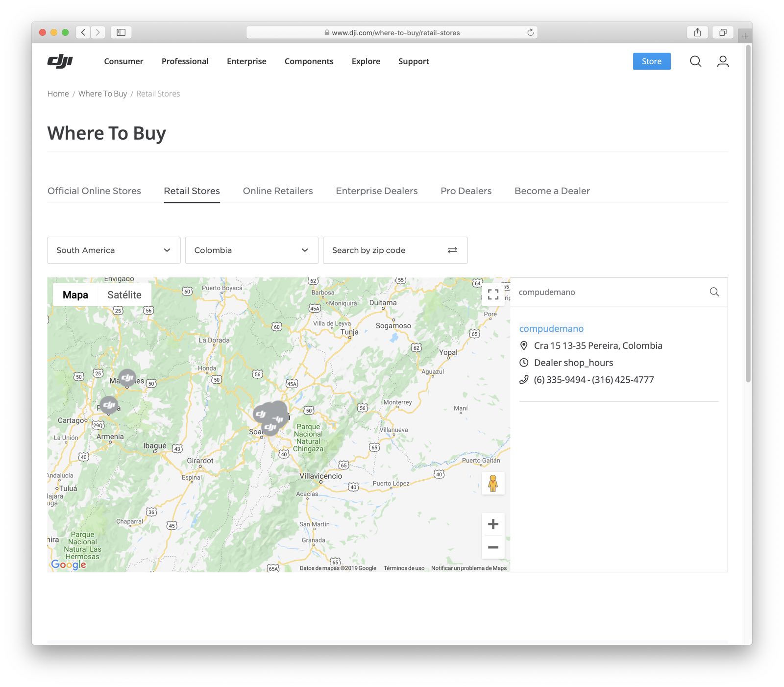Select DJI marker near Pereira

(x=109, y=405)
